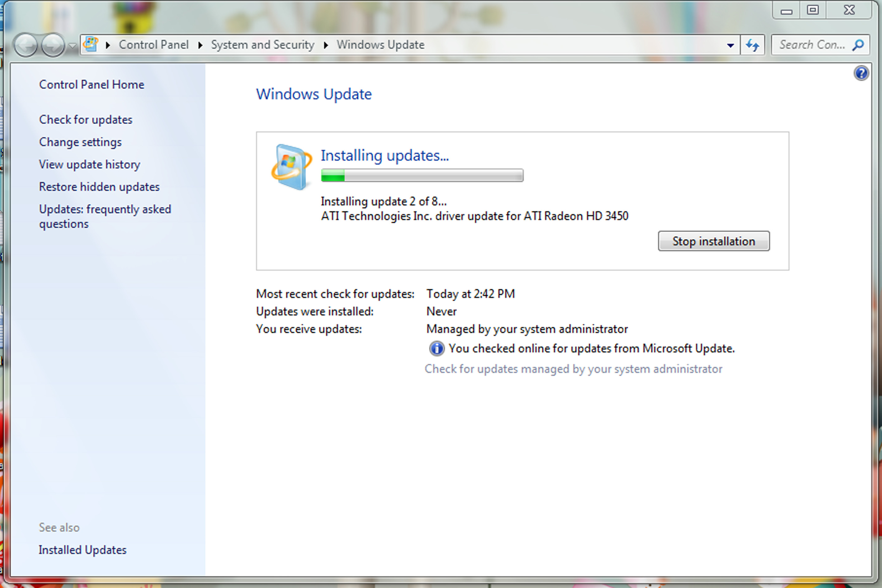This screenshot has height=588, width=882.
Task: Click the Windows Update shield icon
Action: (x=292, y=167)
